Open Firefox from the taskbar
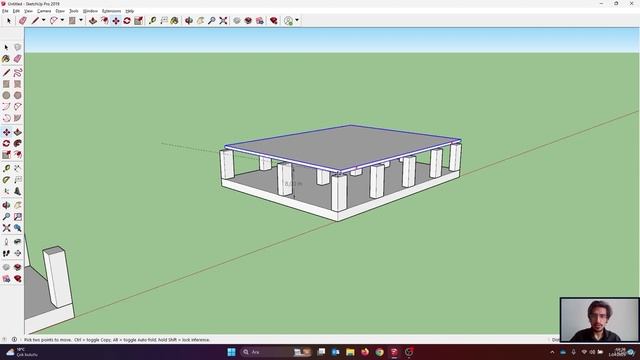 365,352
